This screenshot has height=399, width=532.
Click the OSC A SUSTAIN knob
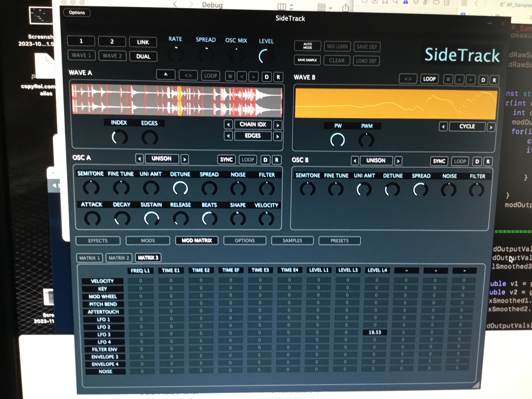pyautogui.click(x=151, y=219)
